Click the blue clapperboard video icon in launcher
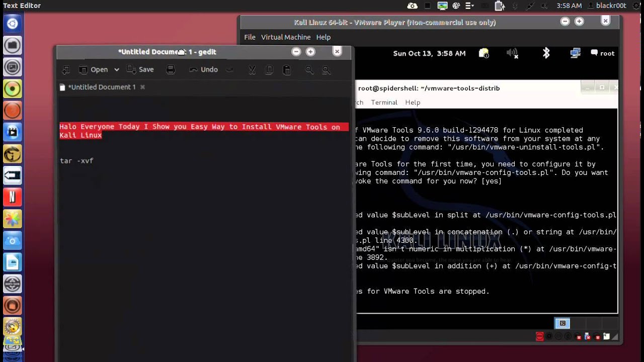 (x=13, y=132)
